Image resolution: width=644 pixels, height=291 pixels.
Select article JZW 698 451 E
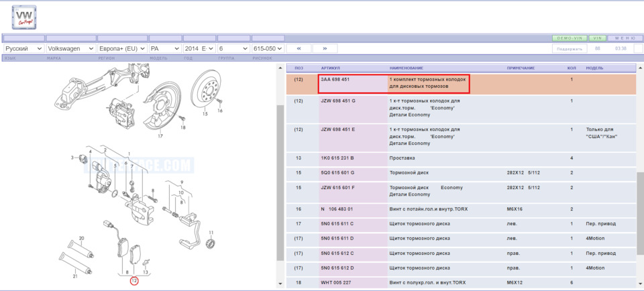[x=338, y=129]
